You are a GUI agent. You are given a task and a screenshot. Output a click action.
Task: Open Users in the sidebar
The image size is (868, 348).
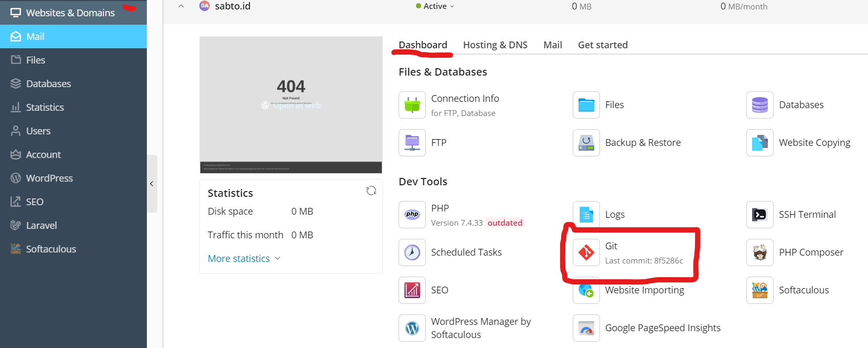coord(73,131)
